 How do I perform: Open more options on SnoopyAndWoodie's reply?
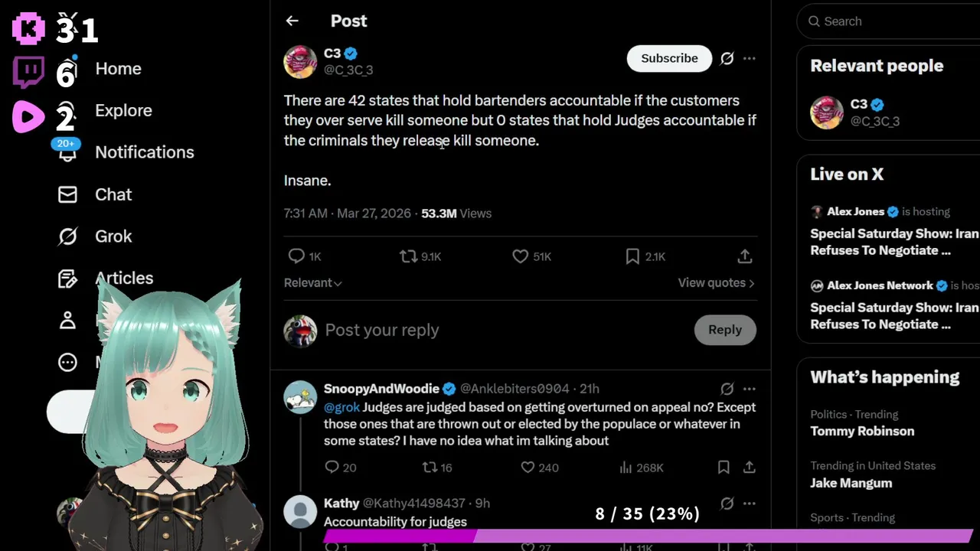[x=750, y=389]
